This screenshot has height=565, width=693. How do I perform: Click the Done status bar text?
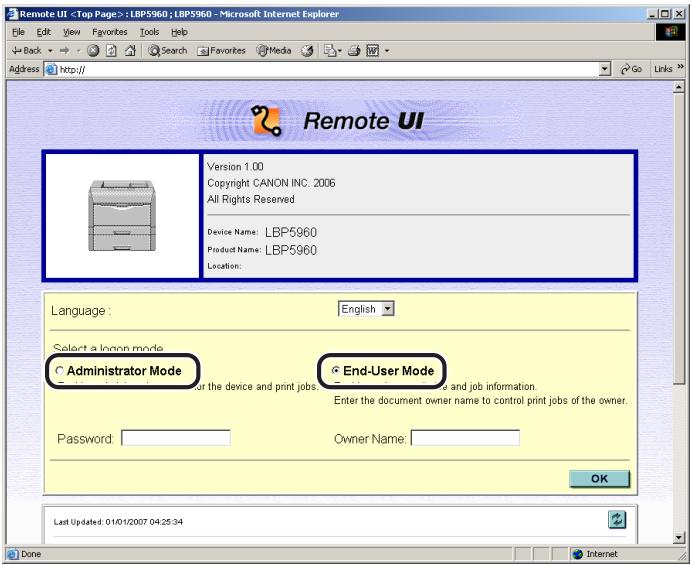[31, 554]
